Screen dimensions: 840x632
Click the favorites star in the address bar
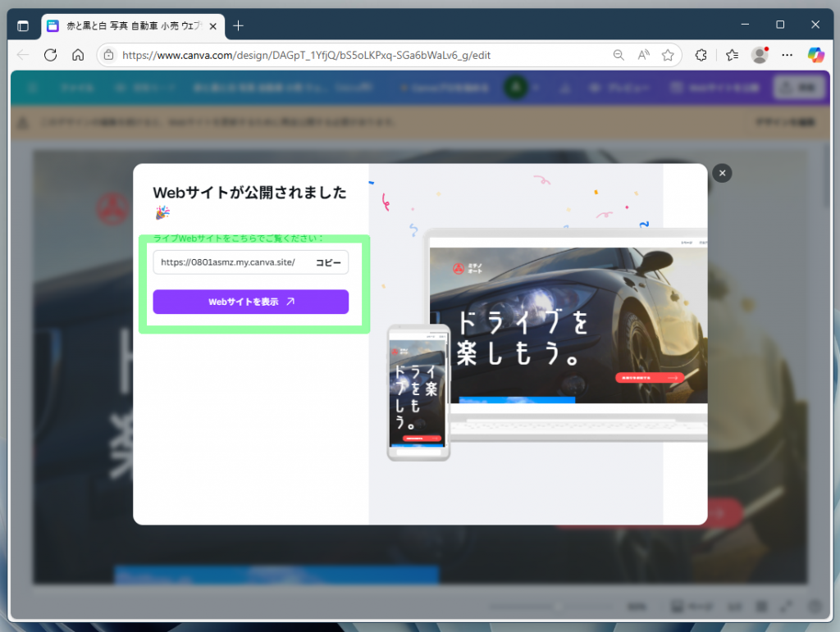click(x=669, y=55)
